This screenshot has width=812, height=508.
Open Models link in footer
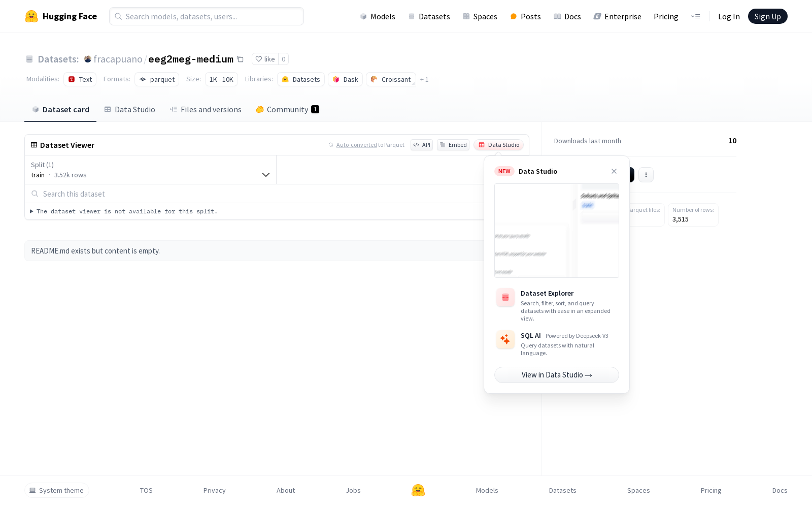point(487,490)
